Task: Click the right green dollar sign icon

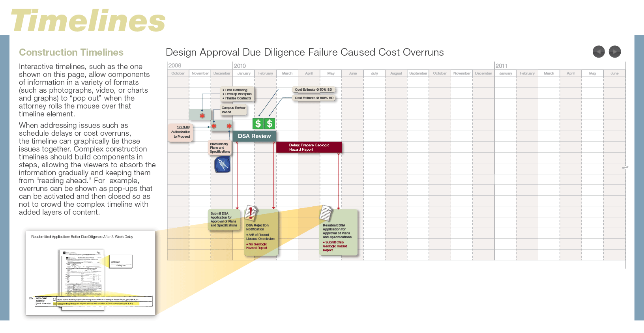Action: 270,124
